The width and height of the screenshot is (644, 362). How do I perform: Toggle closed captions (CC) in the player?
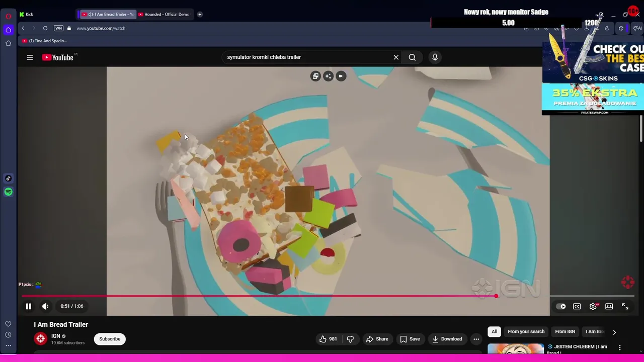[577, 306]
